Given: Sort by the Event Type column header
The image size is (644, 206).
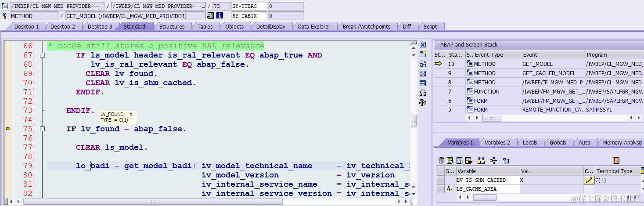Looking at the screenshot, I should pos(497,55).
